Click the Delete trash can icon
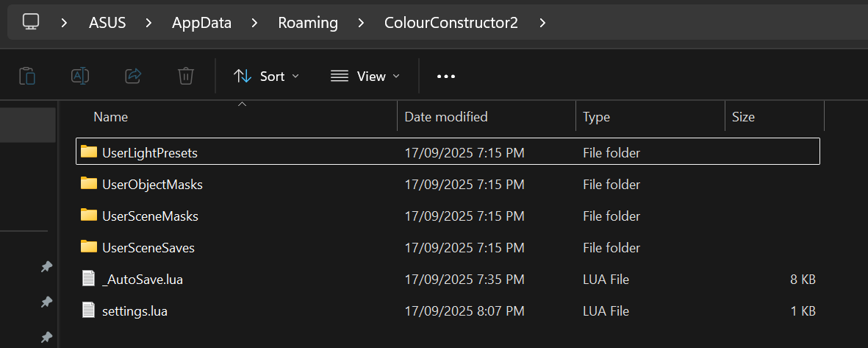The image size is (868, 348). (x=186, y=76)
